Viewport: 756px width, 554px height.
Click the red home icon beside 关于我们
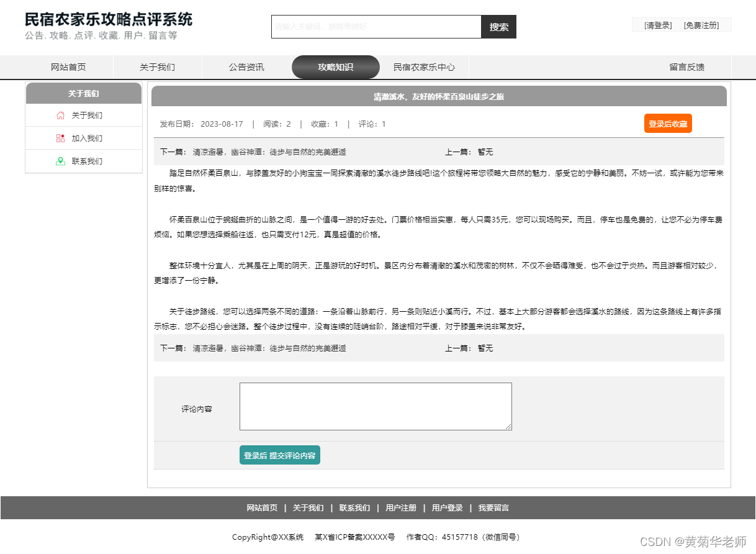coord(60,115)
